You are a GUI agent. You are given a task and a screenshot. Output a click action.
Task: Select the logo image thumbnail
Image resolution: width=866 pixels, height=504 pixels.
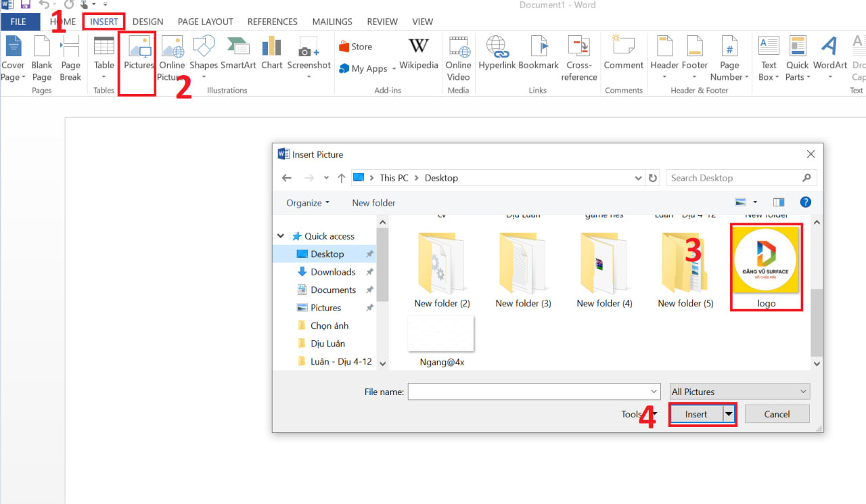click(766, 260)
